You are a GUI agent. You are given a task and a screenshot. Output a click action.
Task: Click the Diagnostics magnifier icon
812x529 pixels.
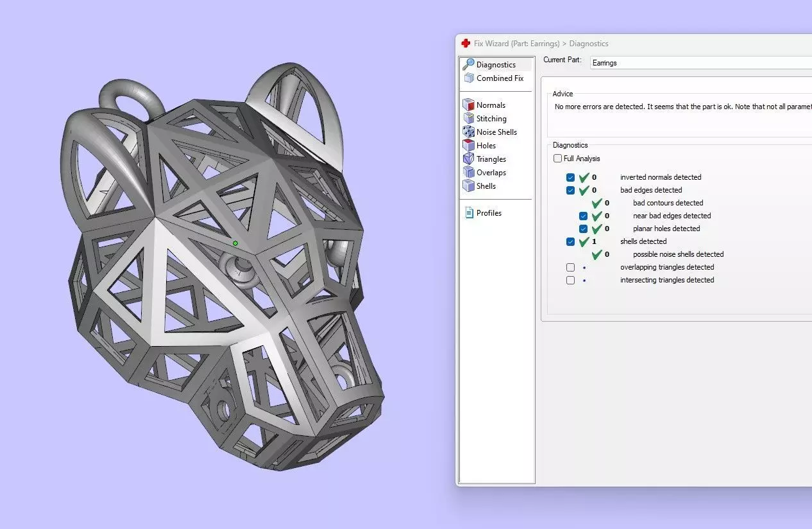468,64
